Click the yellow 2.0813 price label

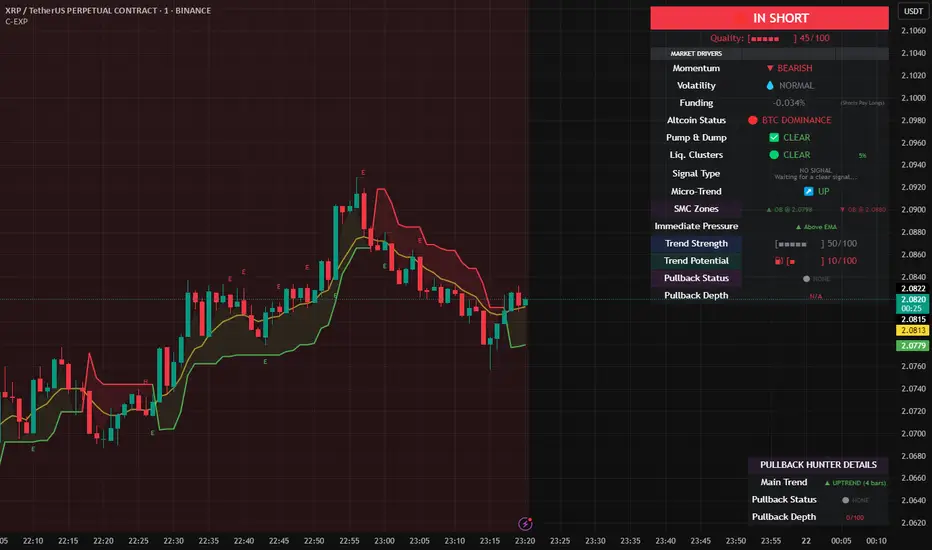(913, 331)
